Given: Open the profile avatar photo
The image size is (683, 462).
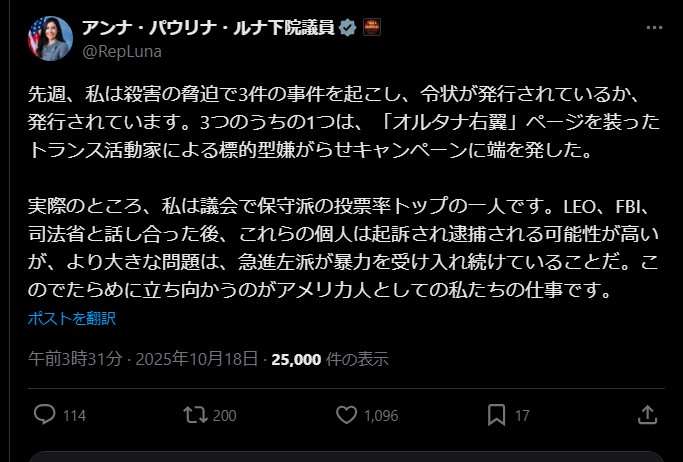Looking at the screenshot, I should pyautogui.click(x=51, y=37).
